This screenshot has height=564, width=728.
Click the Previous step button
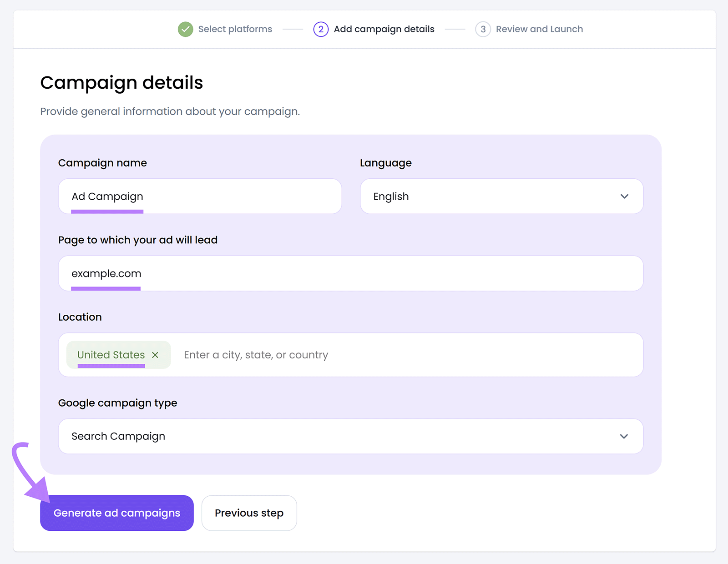pos(249,513)
